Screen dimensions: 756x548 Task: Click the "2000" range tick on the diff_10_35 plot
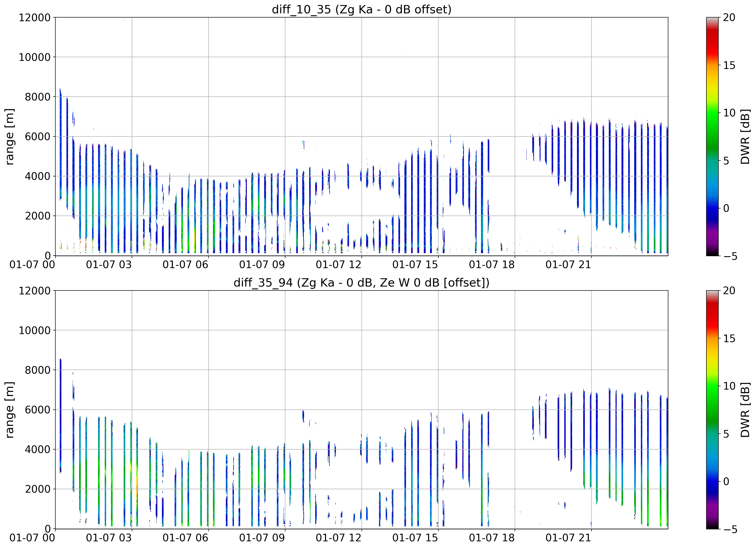click(x=37, y=216)
